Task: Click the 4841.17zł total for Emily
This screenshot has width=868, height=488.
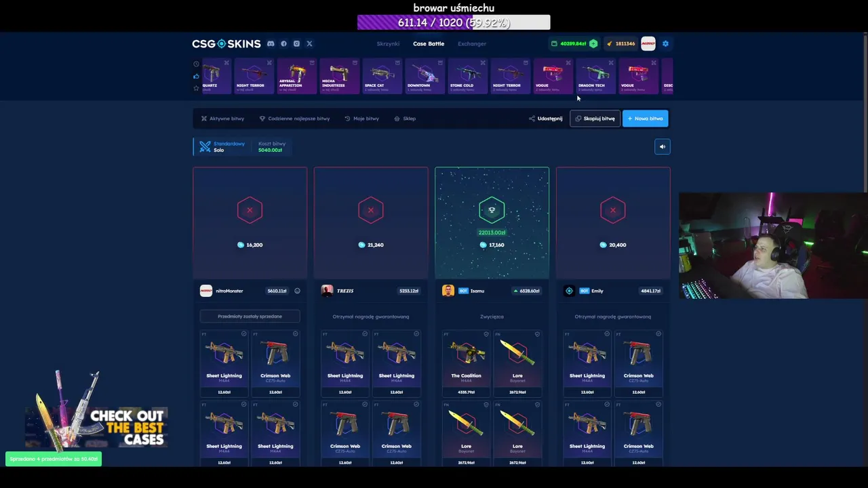Action: (x=650, y=291)
